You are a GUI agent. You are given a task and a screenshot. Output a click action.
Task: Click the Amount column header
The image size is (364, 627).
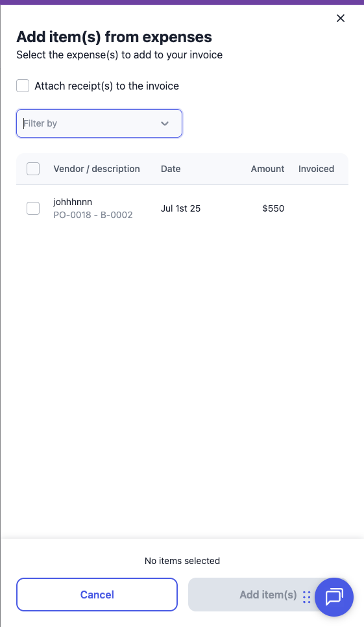(x=268, y=169)
